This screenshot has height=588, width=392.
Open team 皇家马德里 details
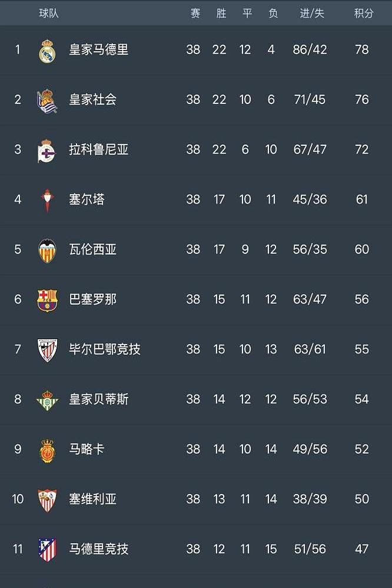98,50
